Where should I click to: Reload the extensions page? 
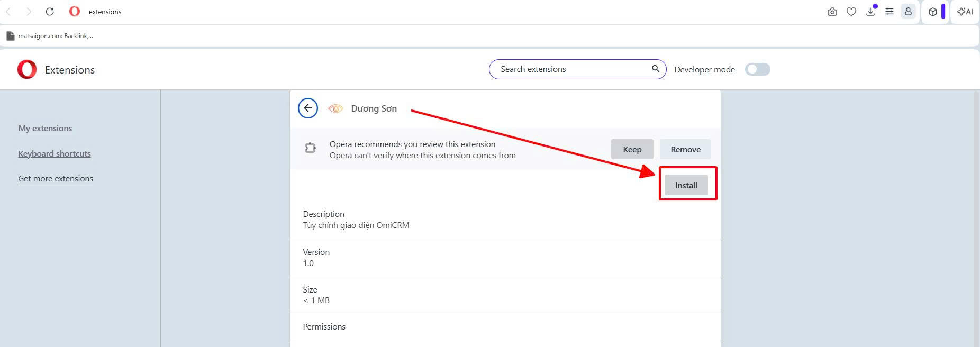pyautogui.click(x=50, y=12)
